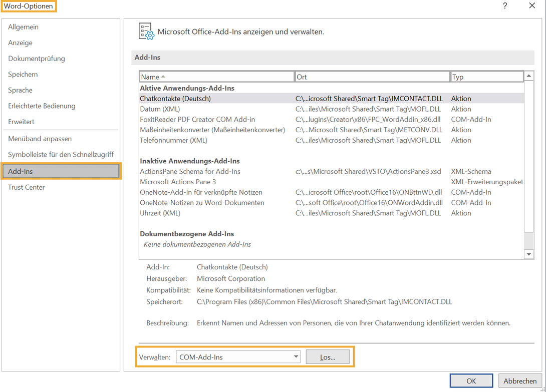Select the Uhrzeit (XML) add-in row

pyautogui.click(x=331, y=213)
